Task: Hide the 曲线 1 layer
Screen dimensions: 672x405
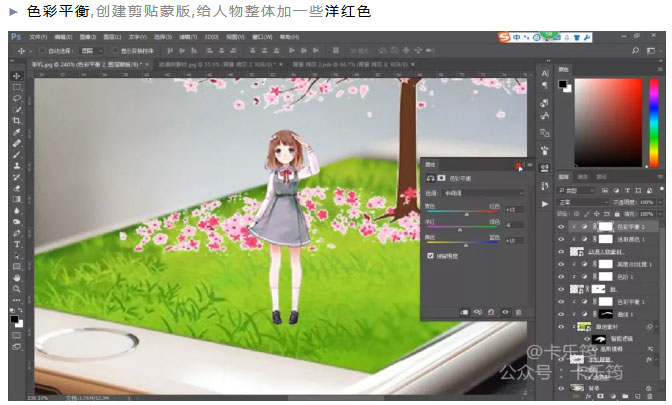Action: [561, 314]
